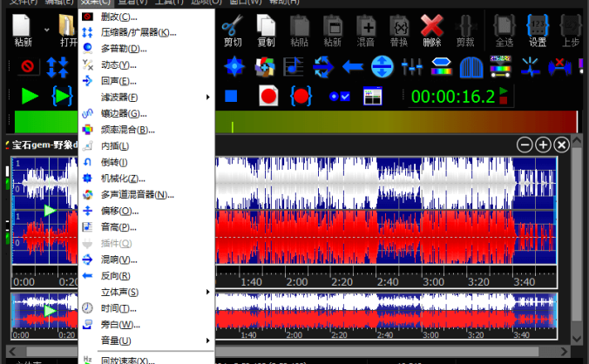Open the dropdown arrow beside the 打开 button

click(46, 30)
